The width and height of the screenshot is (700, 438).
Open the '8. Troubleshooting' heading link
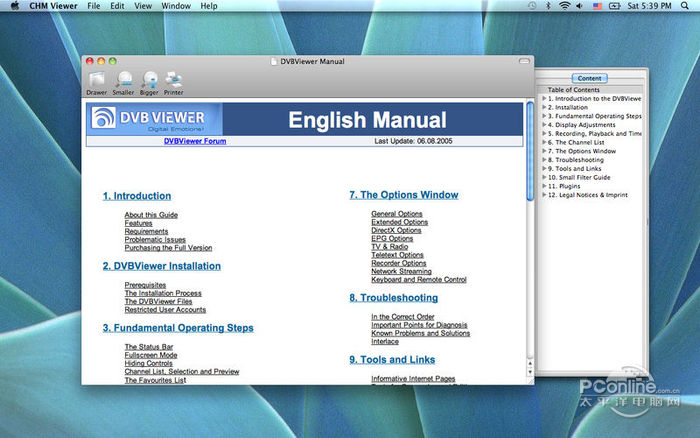393,298
